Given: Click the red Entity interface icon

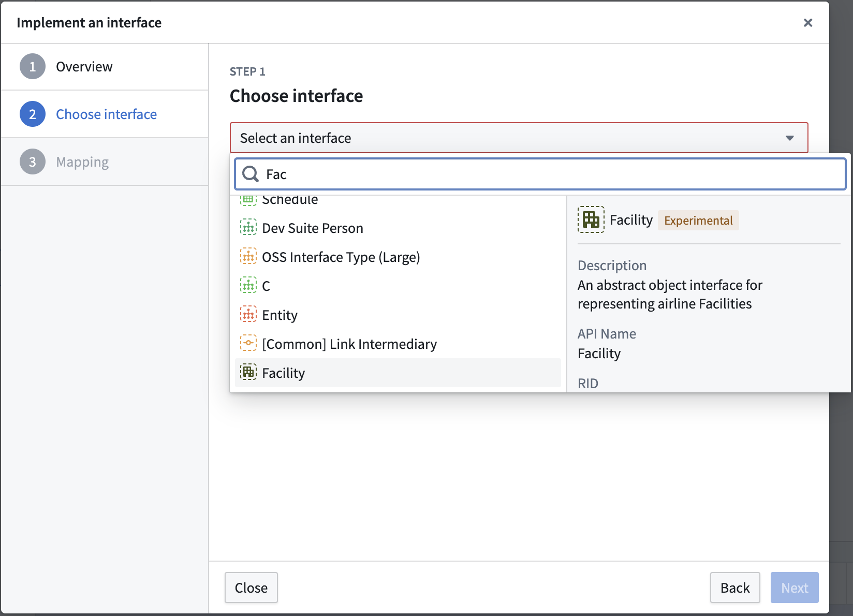Looking at the screenshot, I should pos(248,314).
